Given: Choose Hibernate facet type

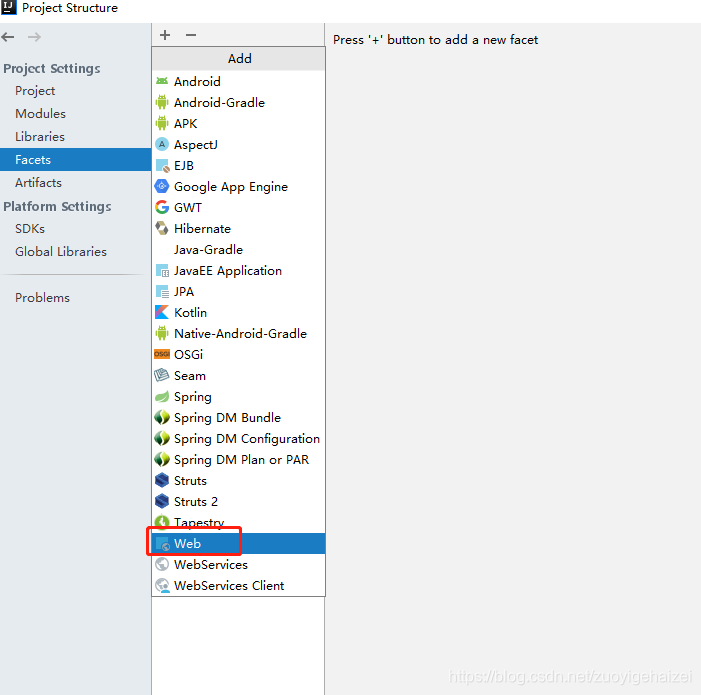Looking at the screenshot, I should click(239, 228).
